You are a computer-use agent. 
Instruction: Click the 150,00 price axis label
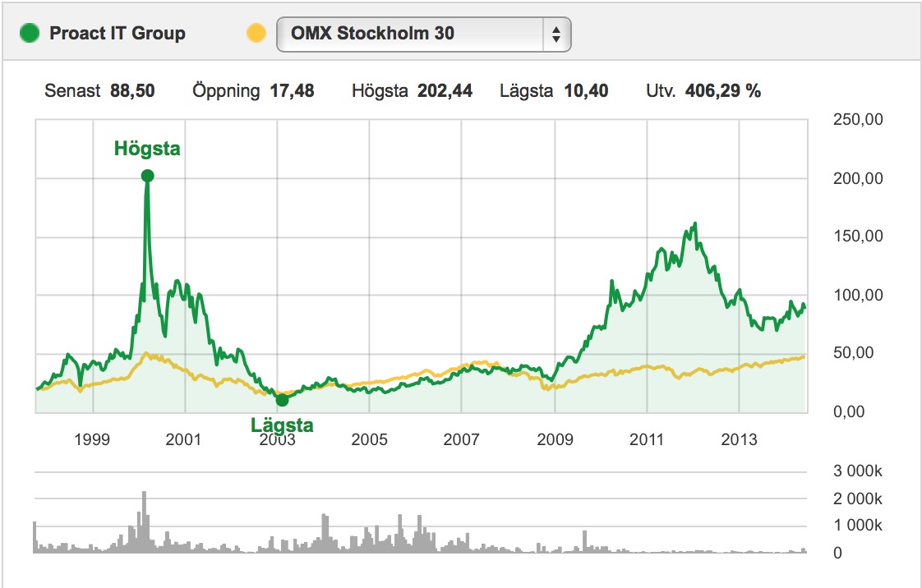click(x=860, y=237)
